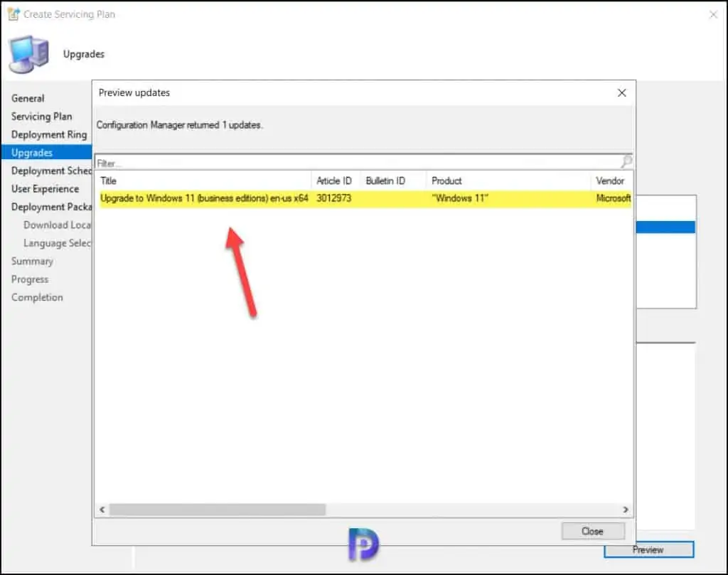This screenshot has width=728, height=575.
Task: Open the Summary wizard step
Action: point(32,262)
